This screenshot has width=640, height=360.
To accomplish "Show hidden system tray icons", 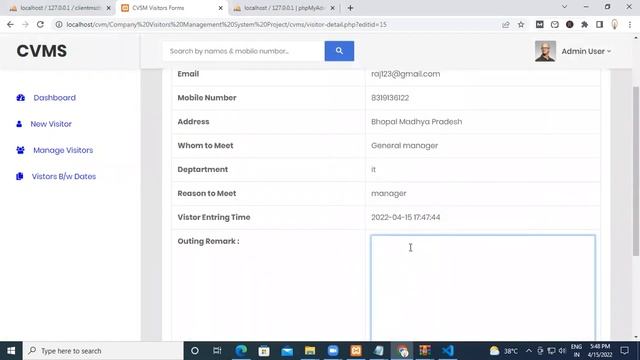I will (x=529, y=351).
